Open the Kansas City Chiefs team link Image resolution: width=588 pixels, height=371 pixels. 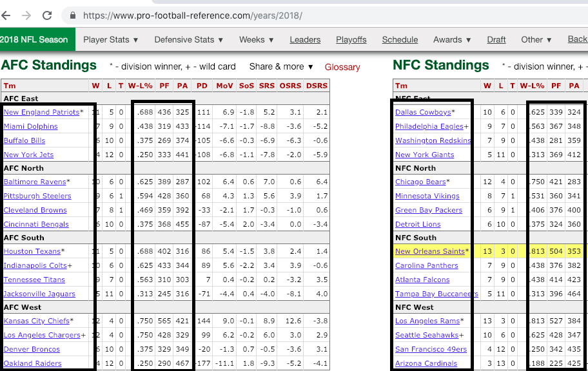coord(36,321)
